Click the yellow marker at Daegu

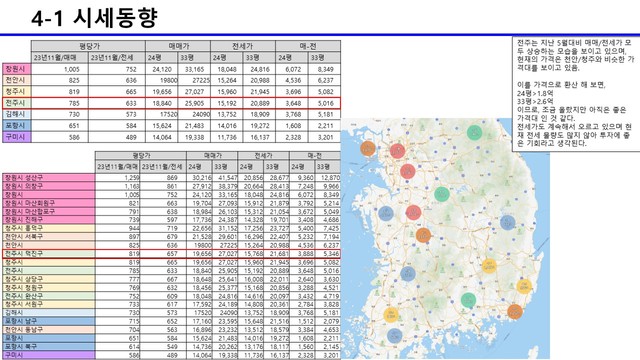(x=489, y=266)
